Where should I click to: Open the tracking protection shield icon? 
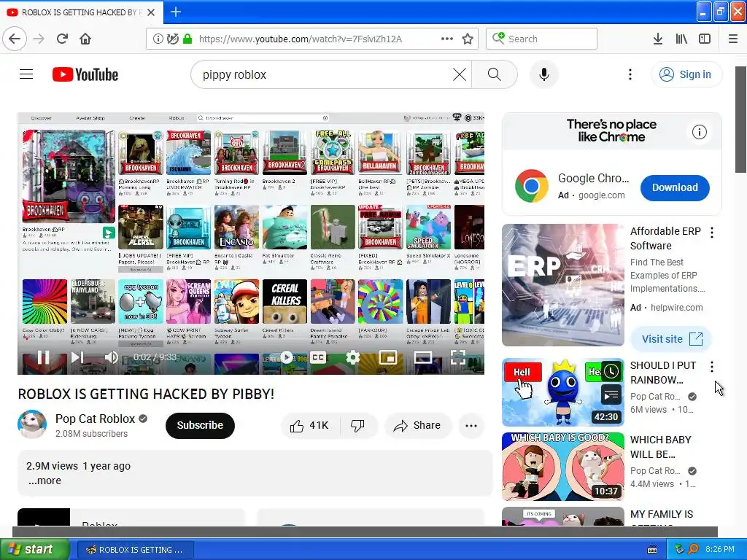172,39
